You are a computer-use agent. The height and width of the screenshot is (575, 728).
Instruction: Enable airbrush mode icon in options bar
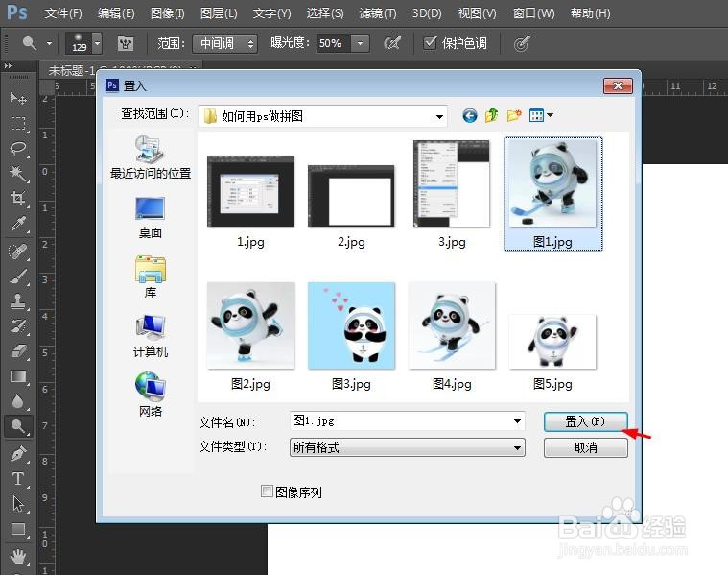click(392, 44)
